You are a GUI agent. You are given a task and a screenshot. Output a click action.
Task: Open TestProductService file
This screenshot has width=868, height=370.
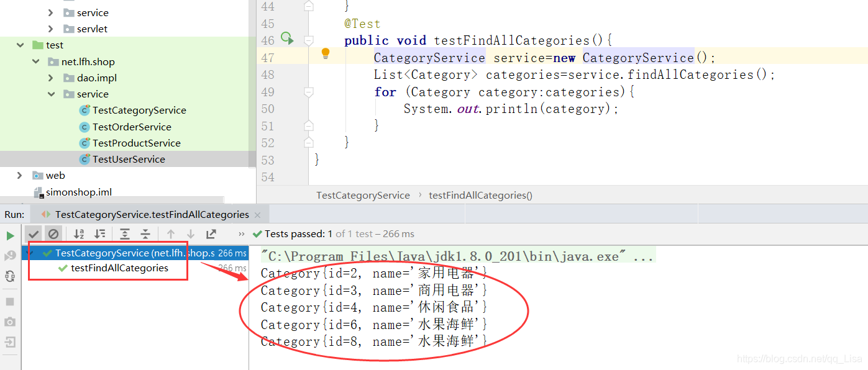point(137,143)
